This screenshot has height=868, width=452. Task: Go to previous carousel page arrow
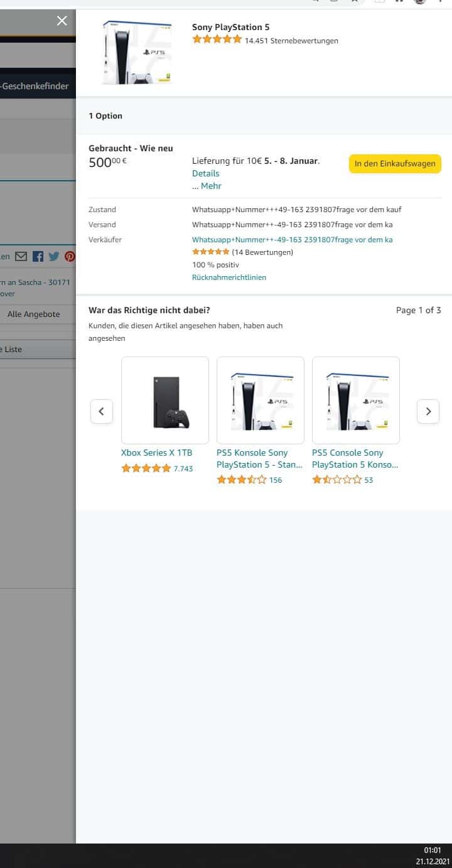point(102,412)
